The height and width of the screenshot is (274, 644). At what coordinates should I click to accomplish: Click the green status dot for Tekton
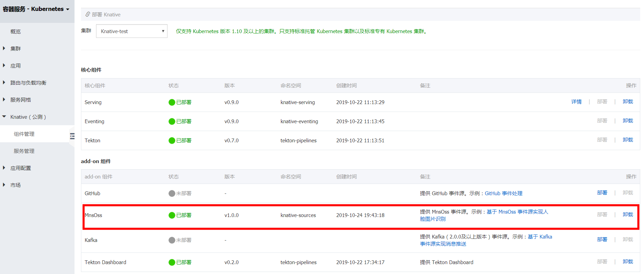[172, 141]
